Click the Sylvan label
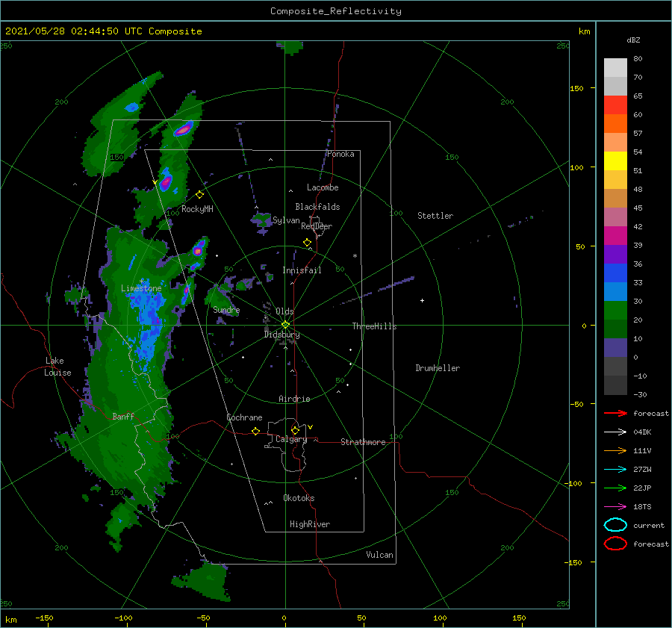Screen dimensions: 672x628 (x=286, y=221)
